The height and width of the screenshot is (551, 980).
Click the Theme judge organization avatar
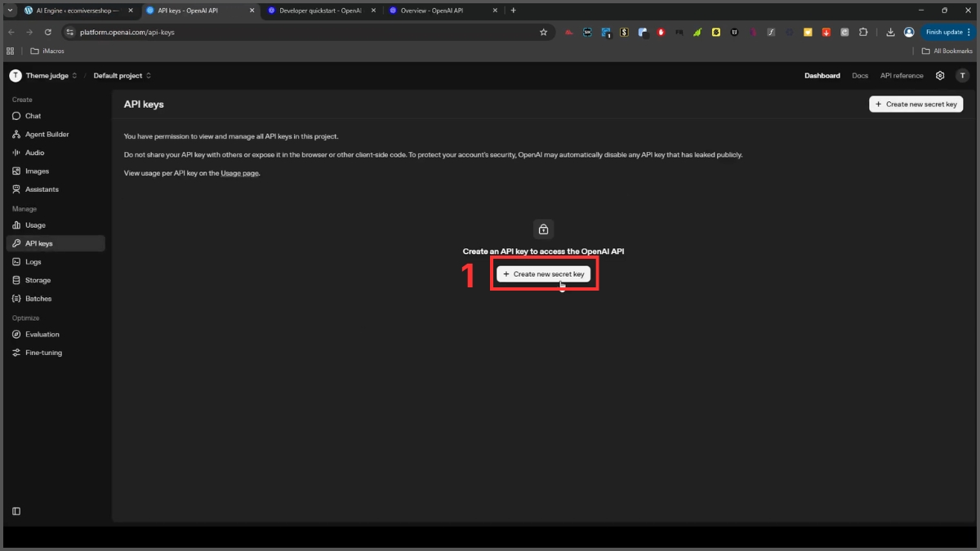pos(15,75)
